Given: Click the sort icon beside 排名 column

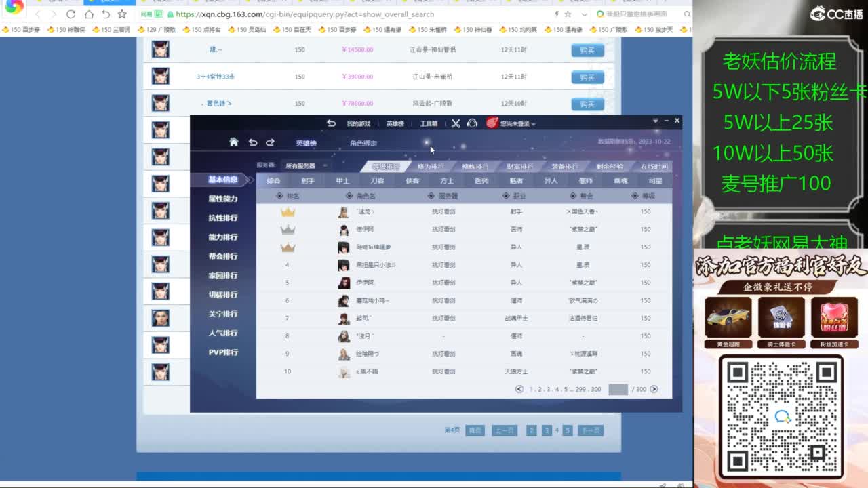Looking at the screenshot, I should click(279, 196).
